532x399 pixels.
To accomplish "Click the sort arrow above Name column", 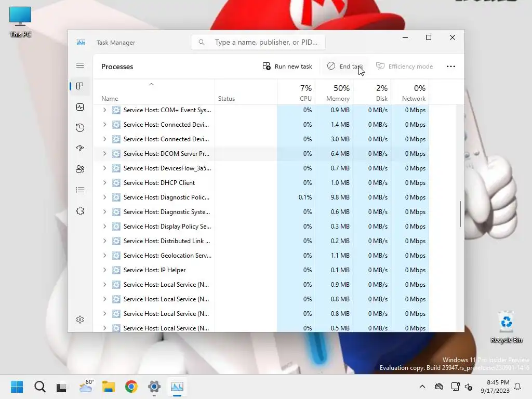I will [152, 84].
